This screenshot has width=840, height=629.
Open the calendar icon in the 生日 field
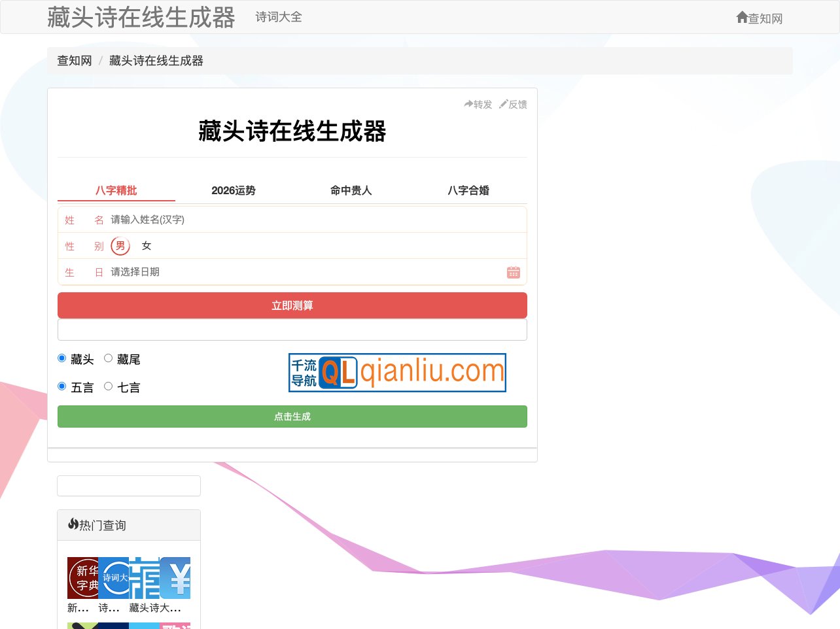coord(514,272)
